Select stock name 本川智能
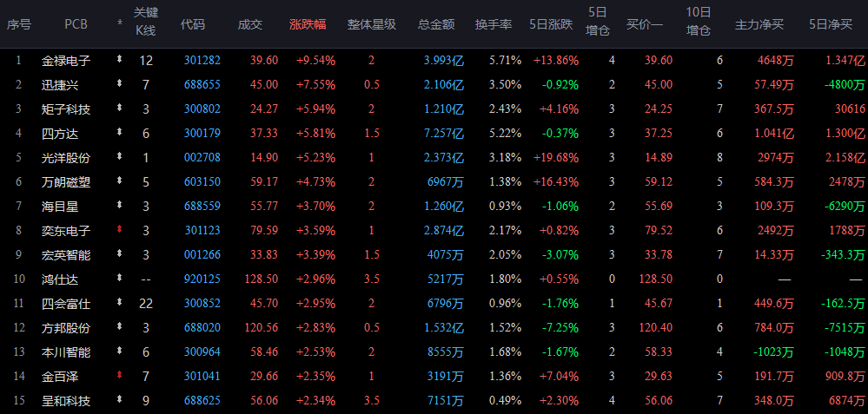Image resolution: width=868 pixels, height=414 pixels. pos(66,352)
